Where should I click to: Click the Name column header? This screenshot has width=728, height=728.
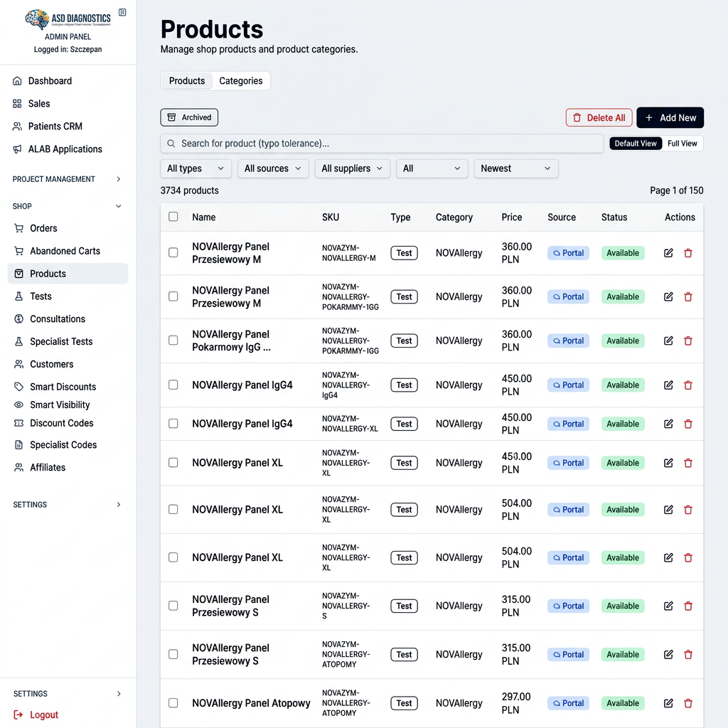point(204,218)
